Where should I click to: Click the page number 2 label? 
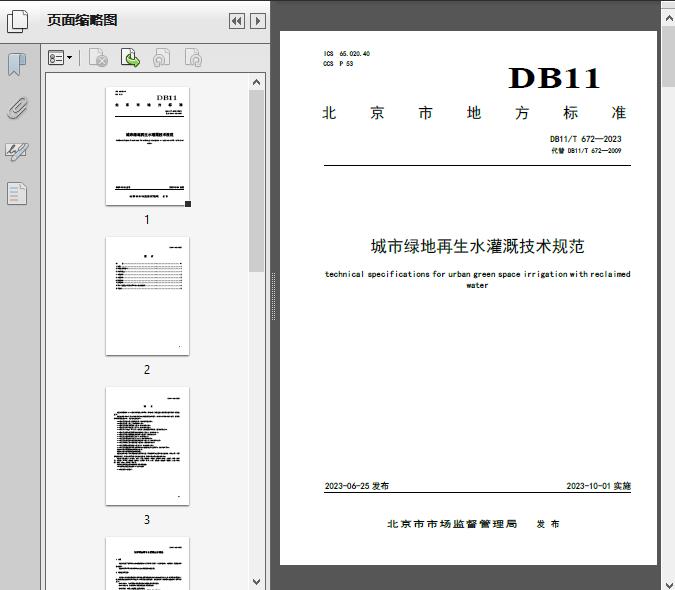pos(147,370)
